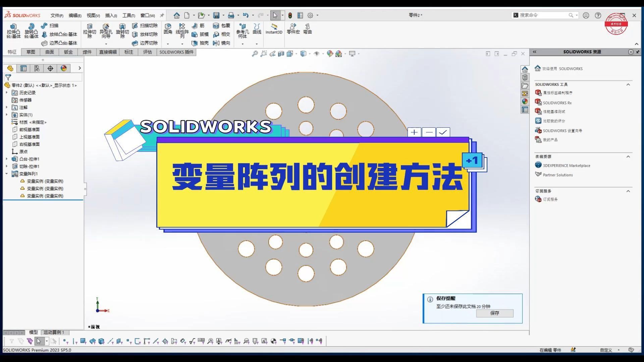Select the Boundary Cut (边界切除) tool
644x362 pixels.
(x=145, y=43)
